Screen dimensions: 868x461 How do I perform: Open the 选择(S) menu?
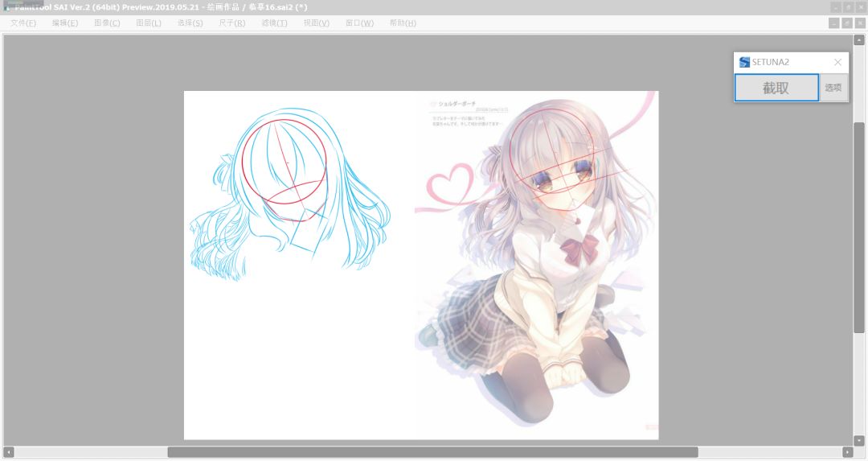190,23
